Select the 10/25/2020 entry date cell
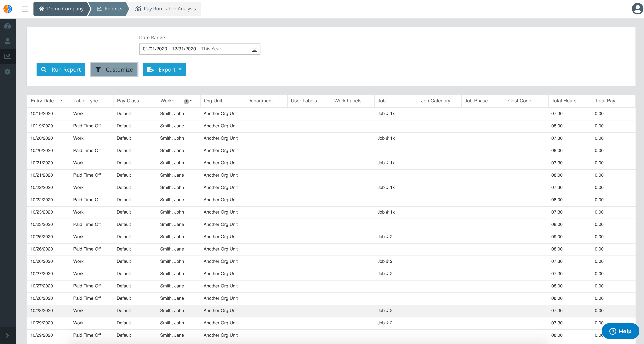Image resolution: width=644 pixels, height=344 pixels. click(x=42, y=237)
